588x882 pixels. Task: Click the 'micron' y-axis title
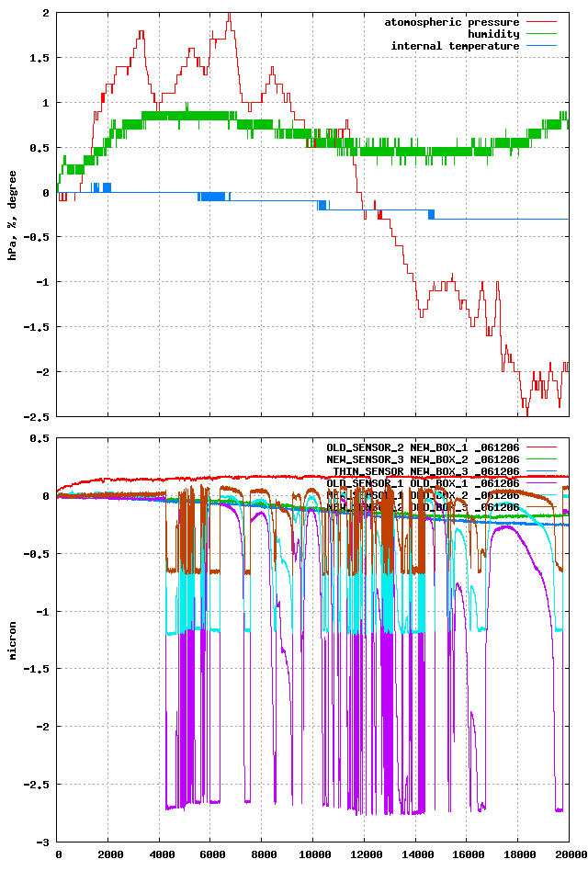pyautogui.click(x=12, y=640)
